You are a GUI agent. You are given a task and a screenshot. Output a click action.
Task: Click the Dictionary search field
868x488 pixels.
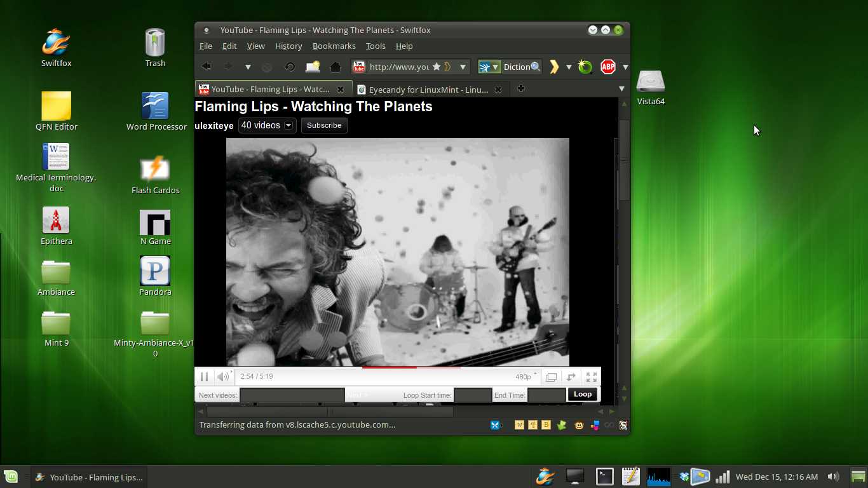pos(517,67)
